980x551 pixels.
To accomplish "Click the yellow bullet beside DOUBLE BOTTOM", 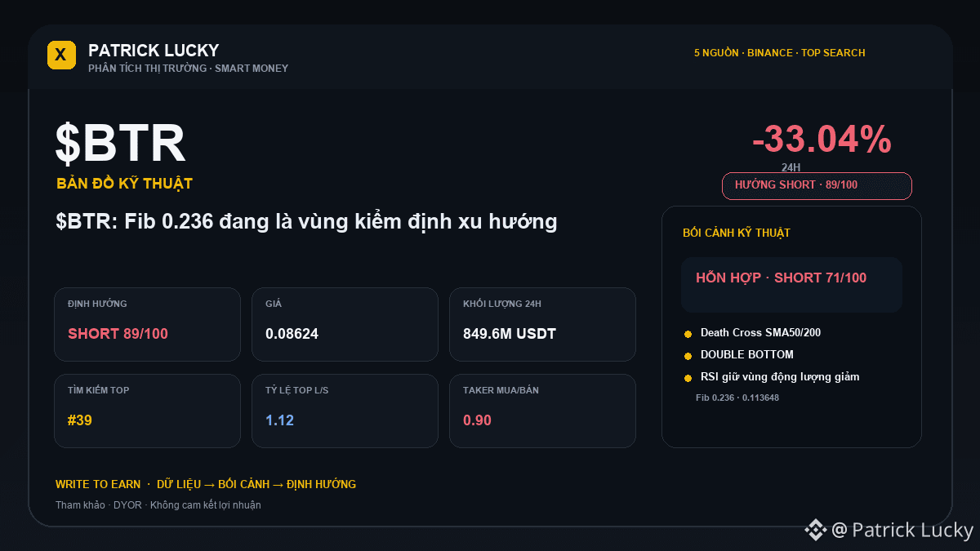I will (x=688, y=356).
